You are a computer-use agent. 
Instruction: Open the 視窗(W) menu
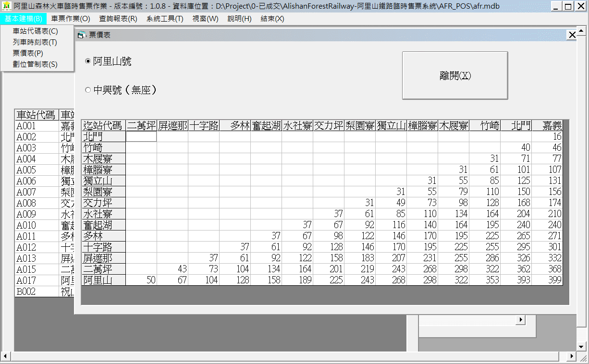click(205, 19)
